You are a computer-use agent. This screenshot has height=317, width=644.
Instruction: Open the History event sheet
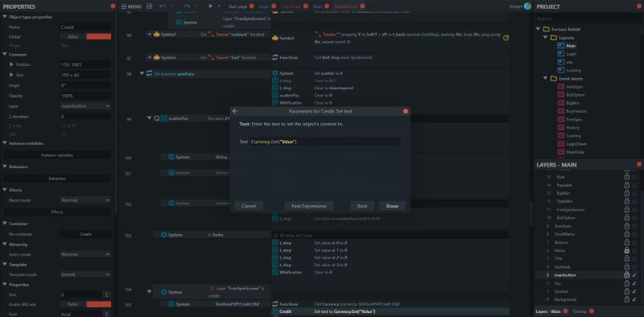pyautogui.click(x=572, y=128)
